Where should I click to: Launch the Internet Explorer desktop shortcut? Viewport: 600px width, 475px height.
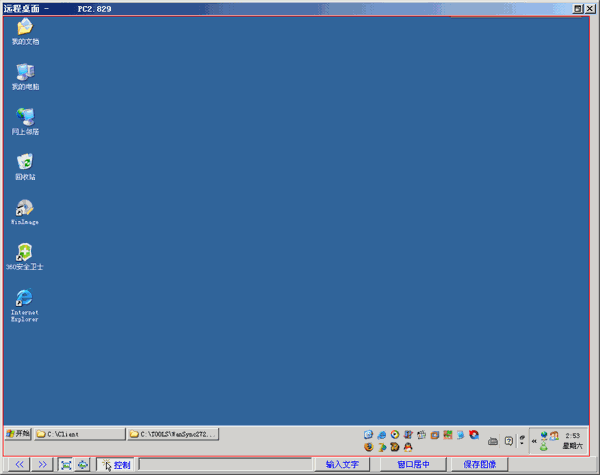pos(25,298)
